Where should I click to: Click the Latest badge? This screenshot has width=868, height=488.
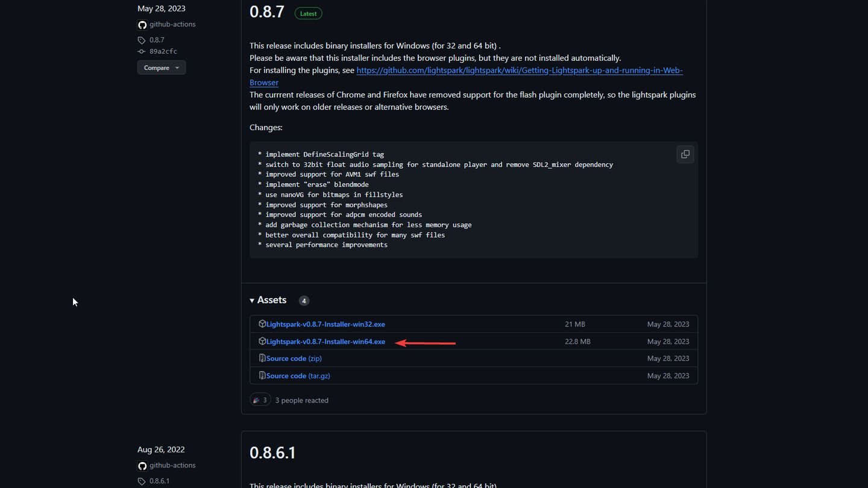click(308, 13)
